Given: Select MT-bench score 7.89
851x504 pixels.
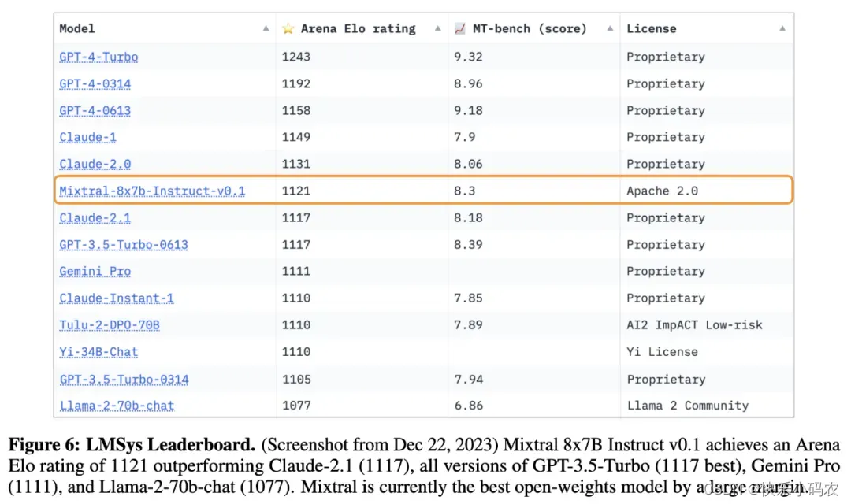Looking at the screenshot, I should point(468,325).
